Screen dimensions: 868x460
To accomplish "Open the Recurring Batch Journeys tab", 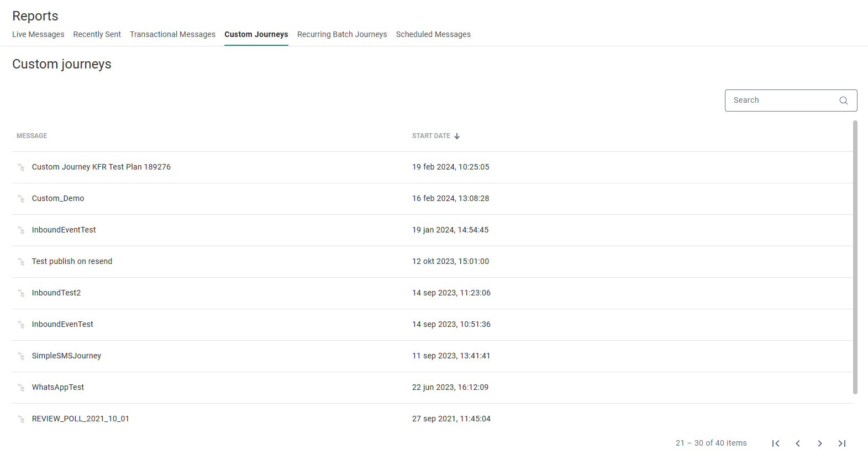I will tap(342, 34).
